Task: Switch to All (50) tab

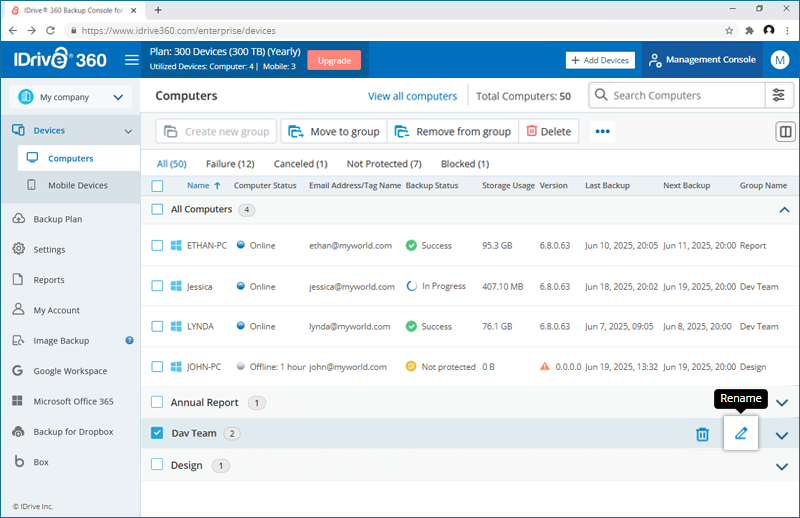Action: pos(171,164)
